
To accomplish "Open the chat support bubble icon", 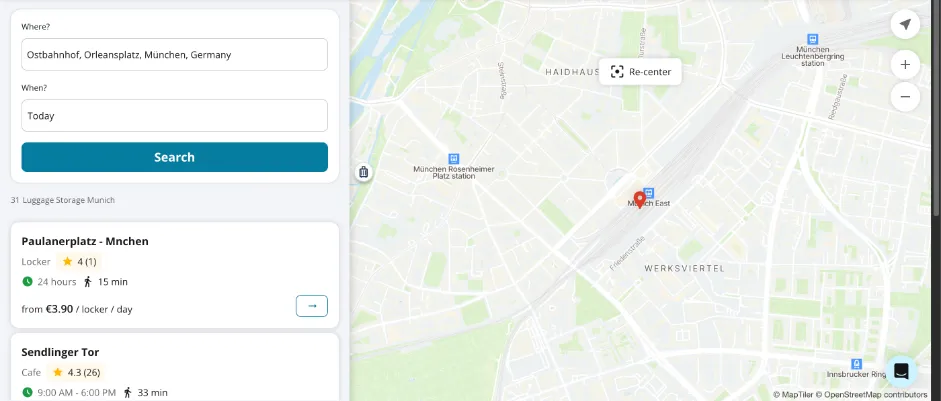I will (x=901, y=372).
